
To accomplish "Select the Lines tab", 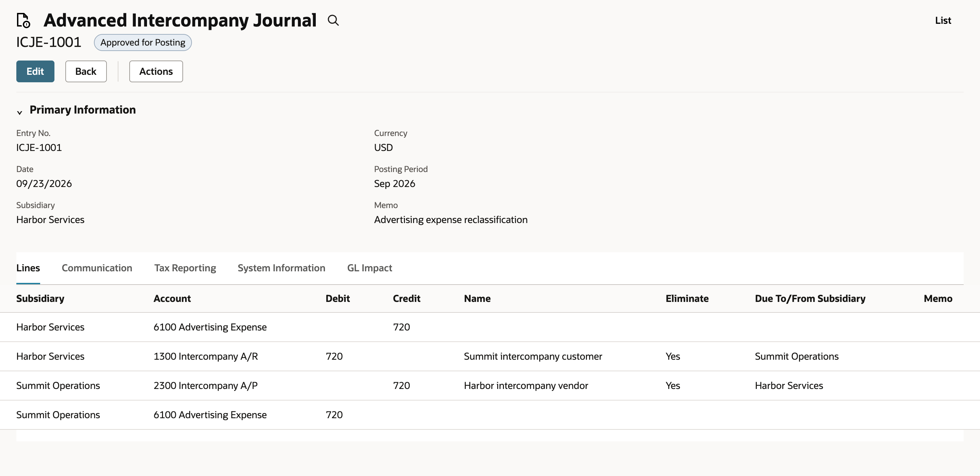I will tap(28, 268).
